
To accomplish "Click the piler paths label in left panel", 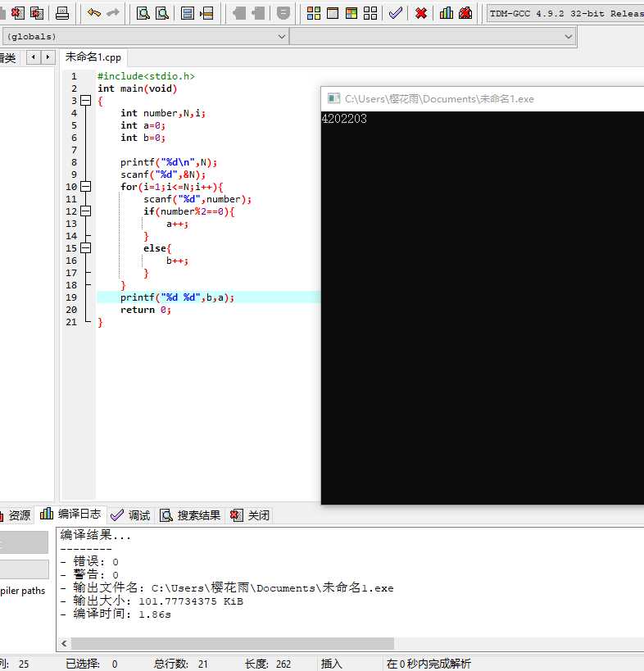I will [x=23, y=591].
